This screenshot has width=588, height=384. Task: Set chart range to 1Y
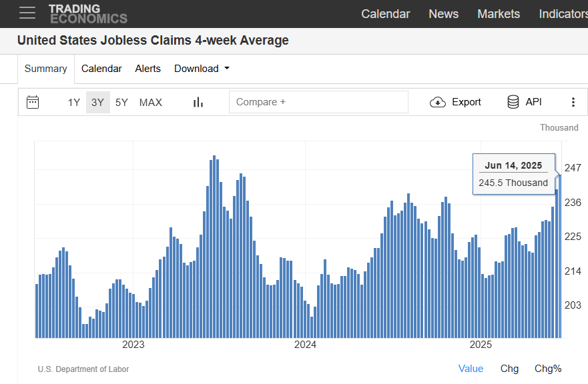[x=74, y=102]
